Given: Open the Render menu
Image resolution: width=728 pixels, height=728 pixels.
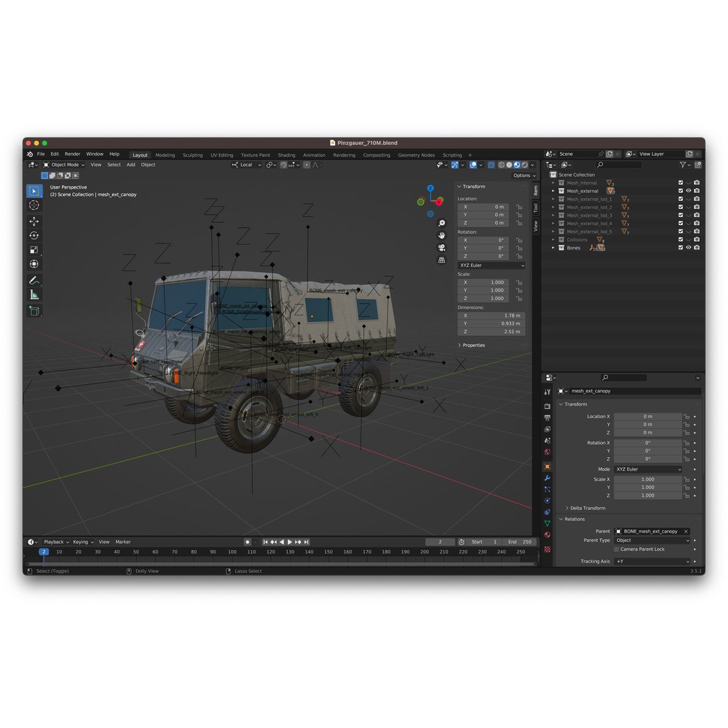Looking at the screenshot, I should (x=72, y=154).
